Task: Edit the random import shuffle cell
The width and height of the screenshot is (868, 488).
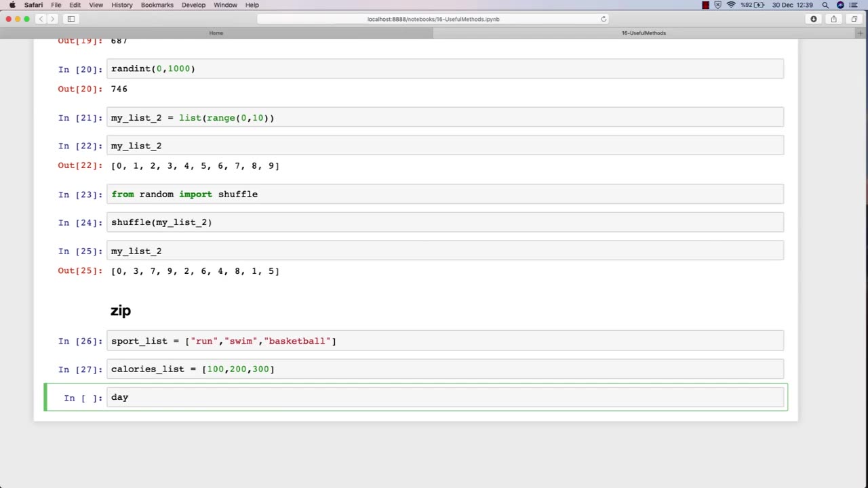Action: point(445,194)
